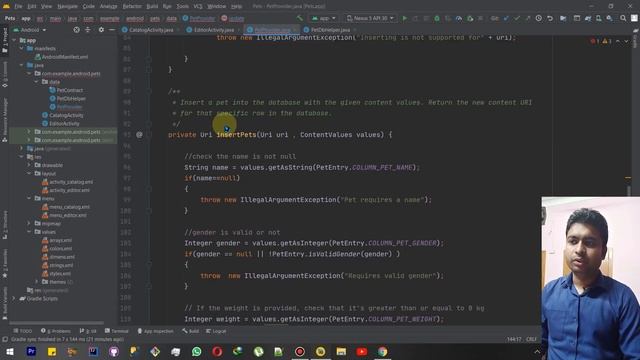Open Search Everywhere magnifier icon
Screen dimensions: 640x360
[x=623, y=18]
